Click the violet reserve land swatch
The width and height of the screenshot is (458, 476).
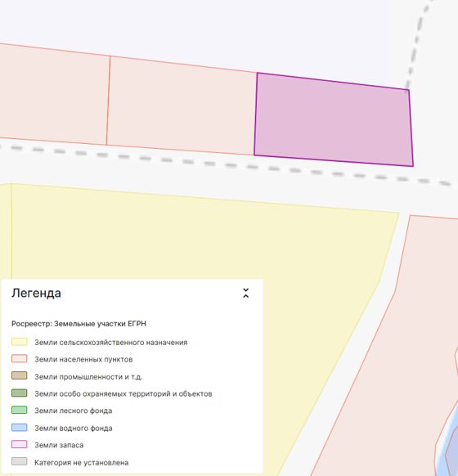pyautogui.click(x=19, y=444)
